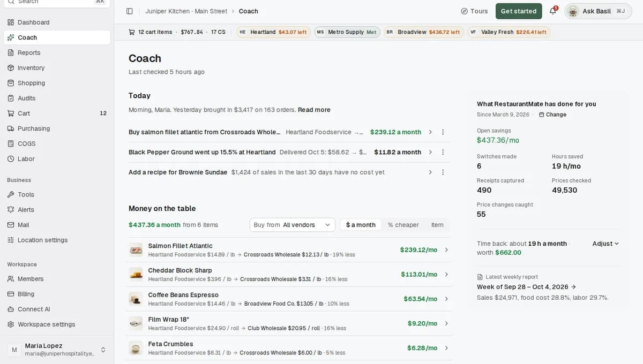Select the $ a month sort option
This screenshot has height=364, width=643.
pyautogui.click(x=361, y=225)
